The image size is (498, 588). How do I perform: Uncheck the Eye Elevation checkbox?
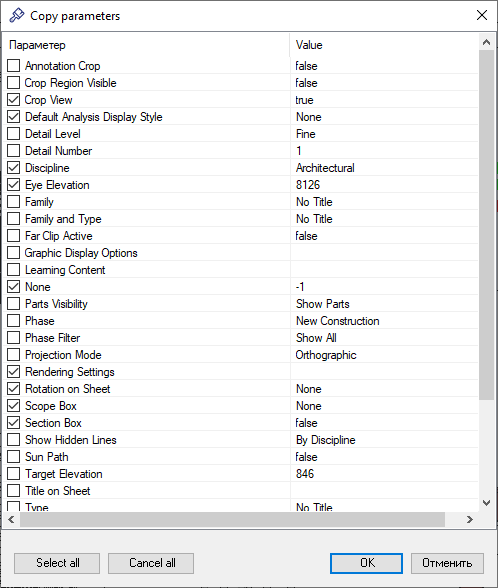click(14, 185)
